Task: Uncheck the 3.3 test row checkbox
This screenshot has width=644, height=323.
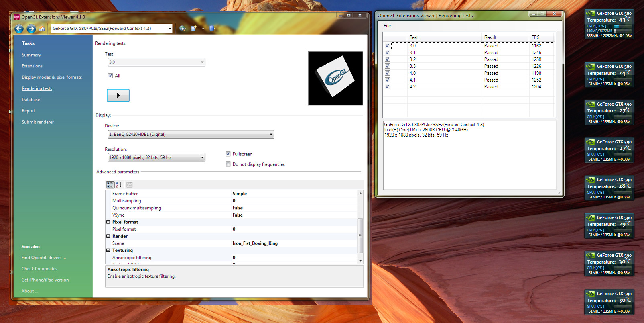Action: tap(387, 66)
